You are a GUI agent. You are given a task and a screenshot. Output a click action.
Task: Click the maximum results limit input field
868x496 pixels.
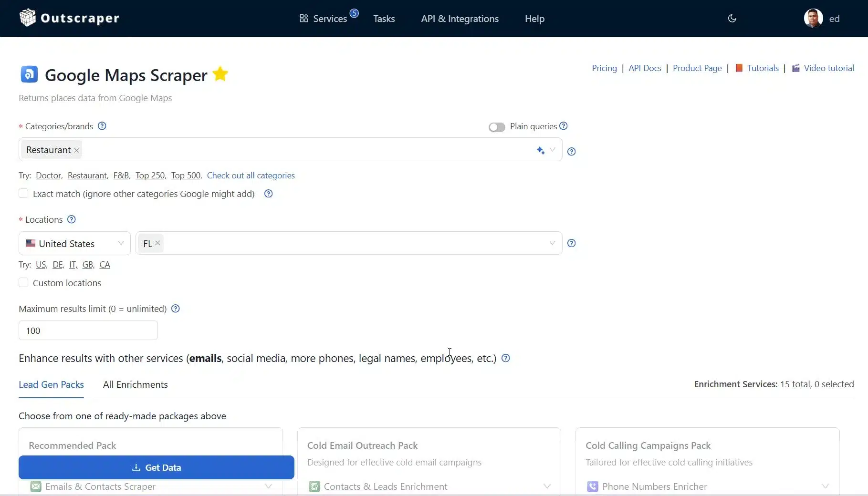pos(88,331)
